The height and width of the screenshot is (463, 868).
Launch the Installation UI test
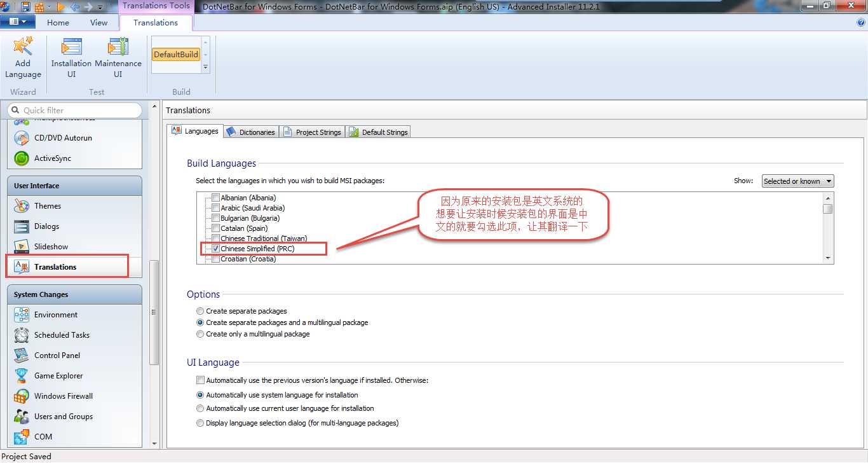(71, 57)
